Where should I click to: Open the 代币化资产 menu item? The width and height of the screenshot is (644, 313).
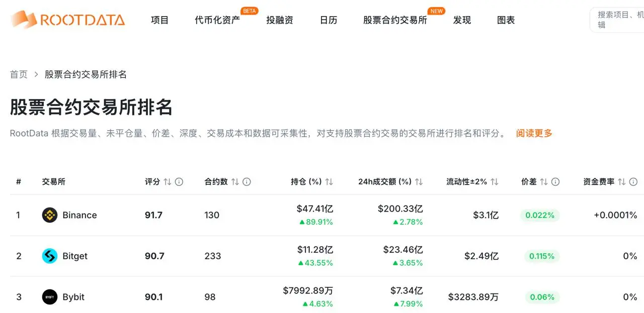click(217, 20)
